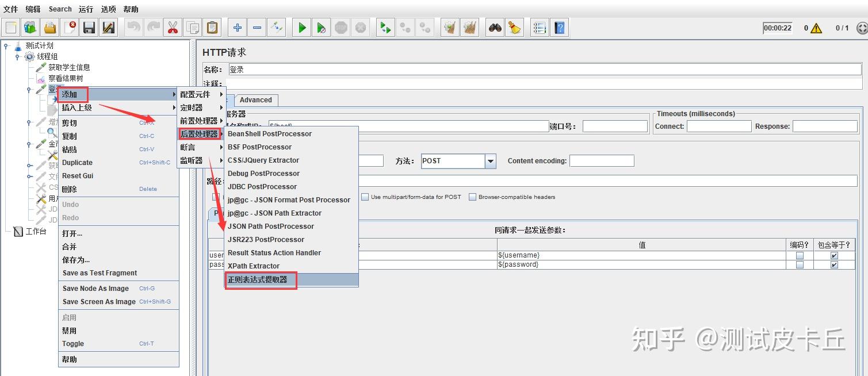Enable Browser-compatible headers checkbox

pyautogui.click(x=472, y=197)
